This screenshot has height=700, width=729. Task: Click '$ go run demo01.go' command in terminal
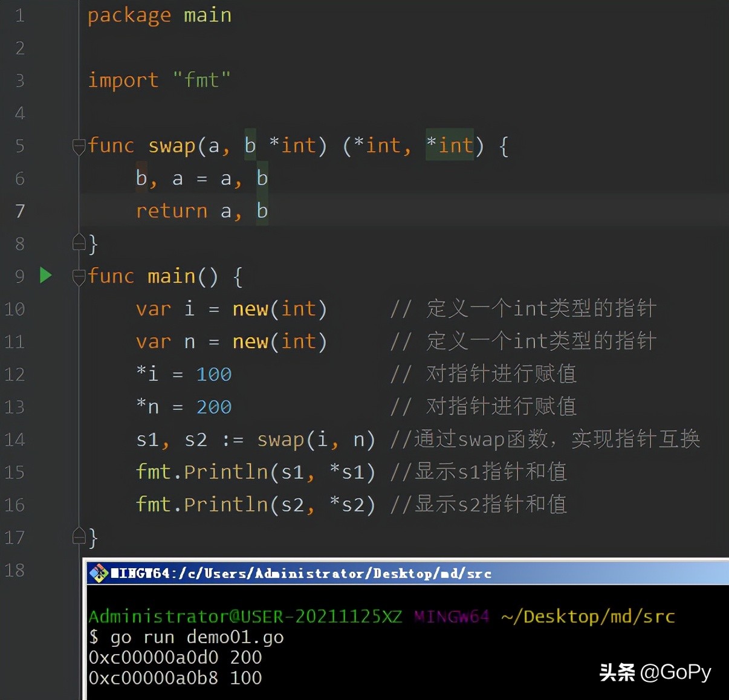pyautogui.click(x=186, y=637)
